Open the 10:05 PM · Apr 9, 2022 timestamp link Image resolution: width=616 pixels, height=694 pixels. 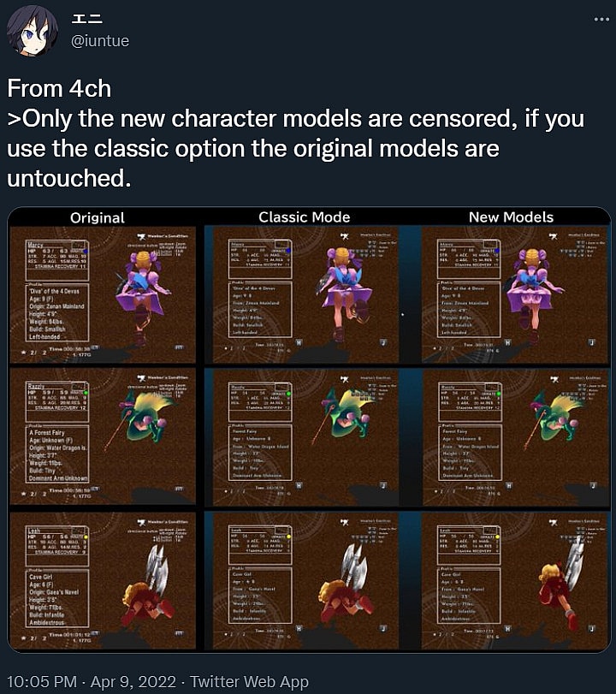pos(92,682)
